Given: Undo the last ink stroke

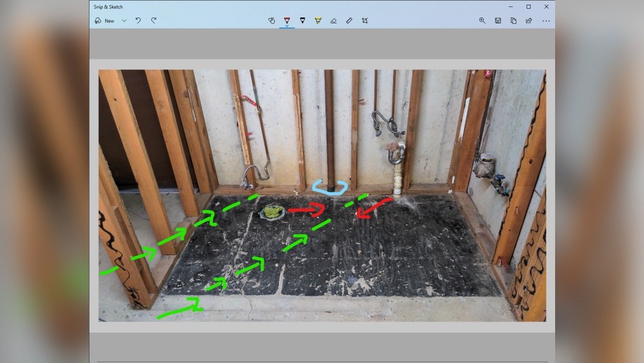Looking at the screenshot, I should pyautogui.click(x=138, y=21).
